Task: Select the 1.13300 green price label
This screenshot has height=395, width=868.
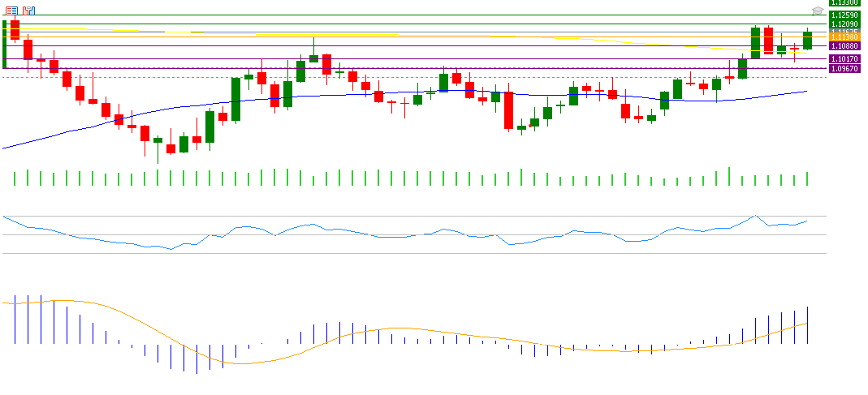Action: click(846, 3)
